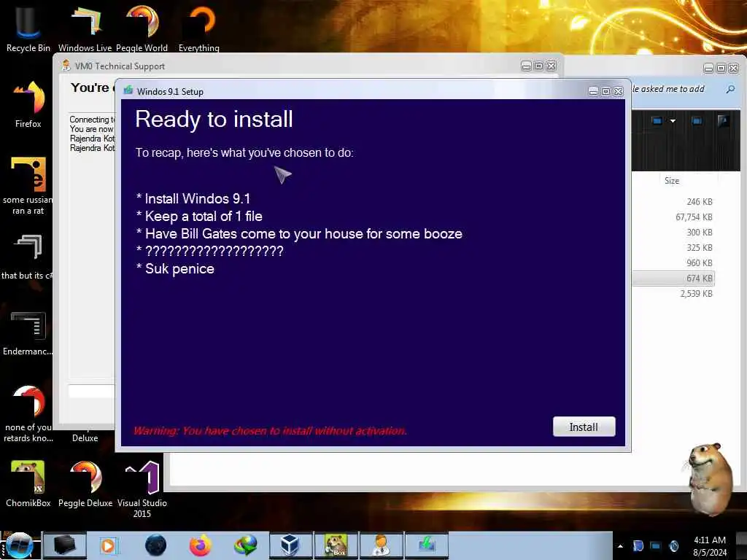This screenshot has height=560, width=747.
Task: Click the hamster mascot on the desktop
Action: [709, 478]
